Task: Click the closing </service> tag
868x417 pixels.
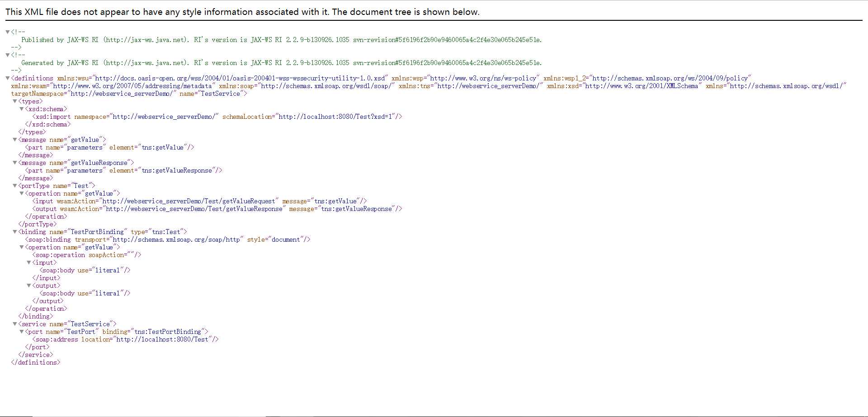Action: [x=36, y=355]
